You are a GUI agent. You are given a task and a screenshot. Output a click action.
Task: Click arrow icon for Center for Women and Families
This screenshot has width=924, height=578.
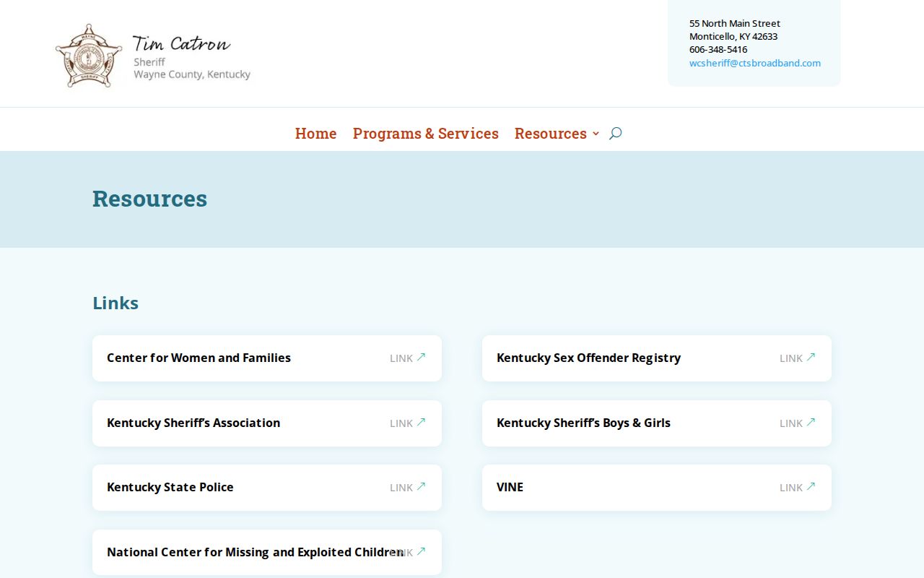422,357
